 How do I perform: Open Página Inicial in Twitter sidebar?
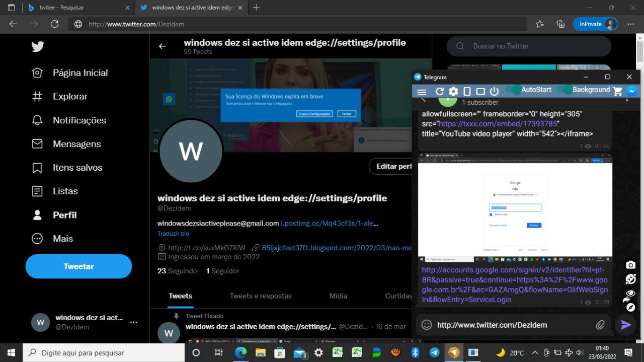coord(69,73)
